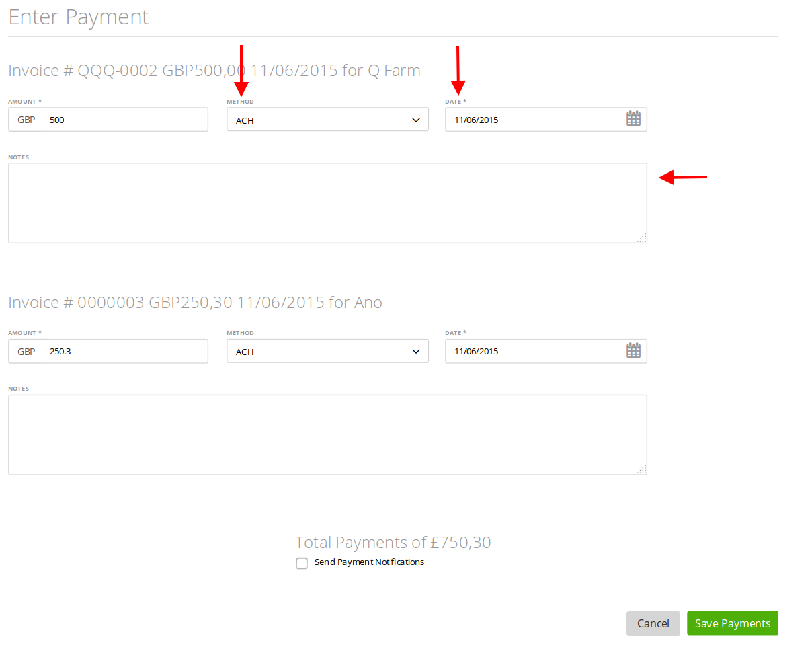The width and height of the screenshot is (812, 649).
Task: Open calendar picker for Q Farm invoice date
Action: (x=633, y=119)
